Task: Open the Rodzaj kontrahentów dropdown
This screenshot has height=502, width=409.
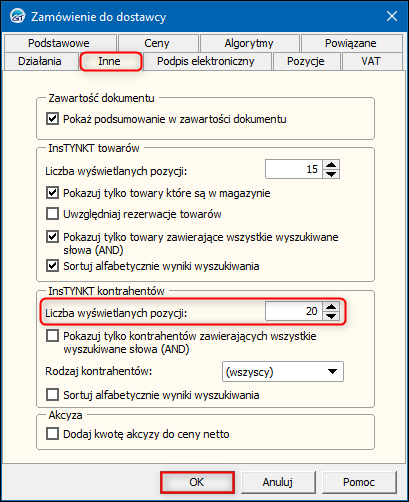Action: click(283, 371)
